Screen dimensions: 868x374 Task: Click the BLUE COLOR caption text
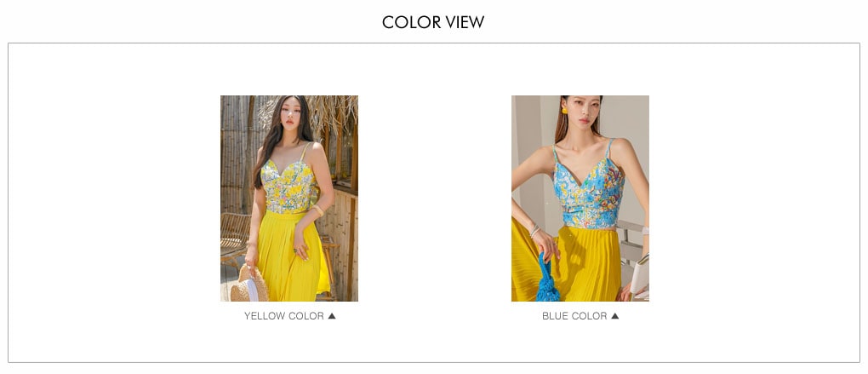pos(574,316)
